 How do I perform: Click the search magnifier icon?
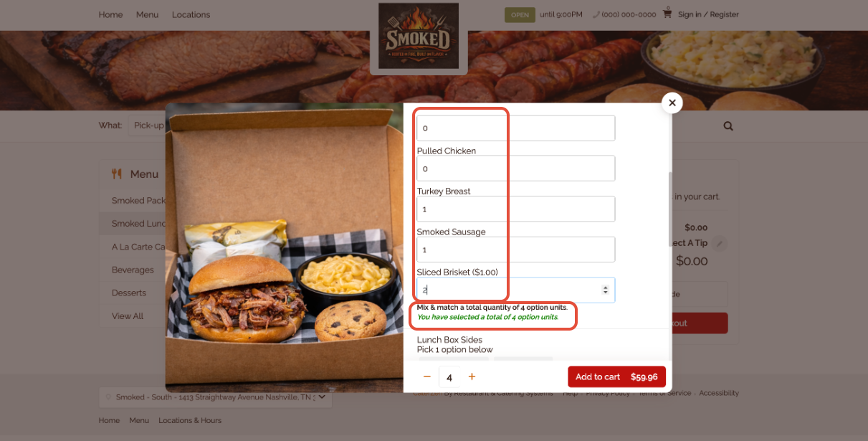[728, 125]
